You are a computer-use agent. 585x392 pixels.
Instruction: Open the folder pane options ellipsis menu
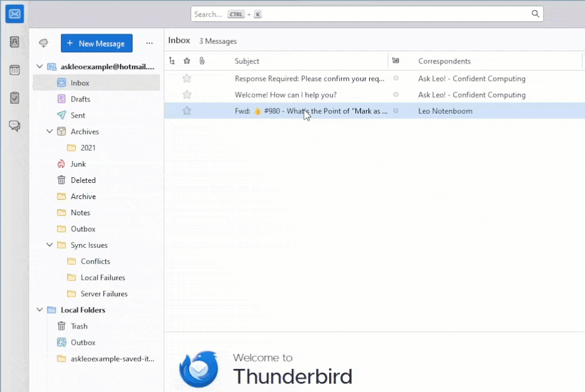149,44
